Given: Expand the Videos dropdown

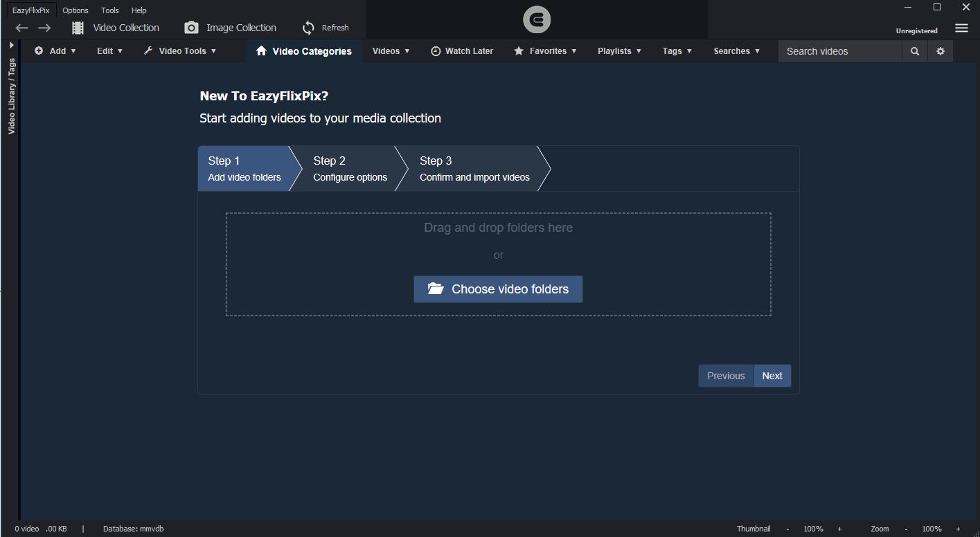Looking at the screenshot, I should click(x=391, y=51).
